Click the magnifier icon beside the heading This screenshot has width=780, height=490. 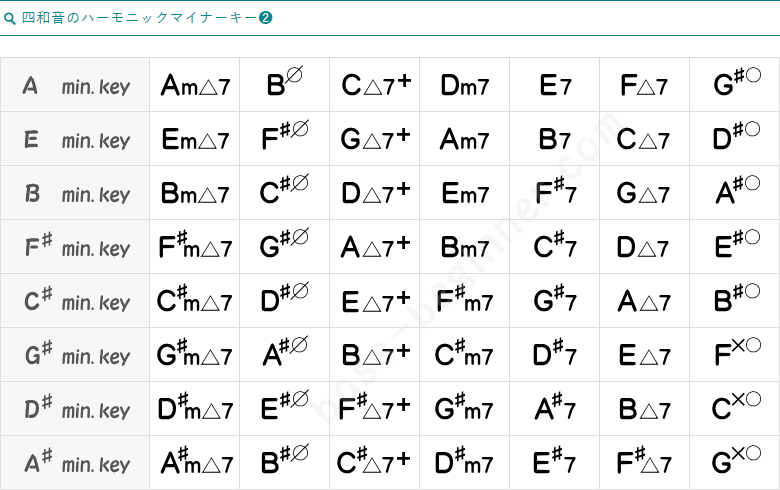[x=10, y=18]
